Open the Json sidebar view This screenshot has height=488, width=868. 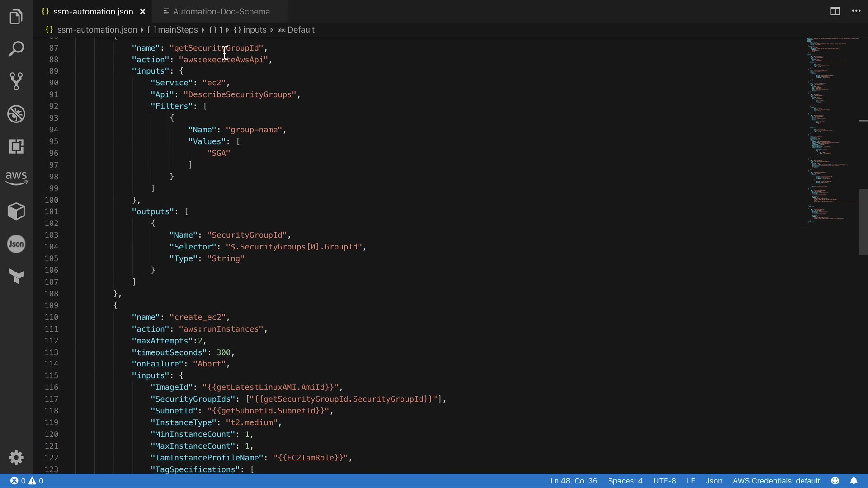16,244
